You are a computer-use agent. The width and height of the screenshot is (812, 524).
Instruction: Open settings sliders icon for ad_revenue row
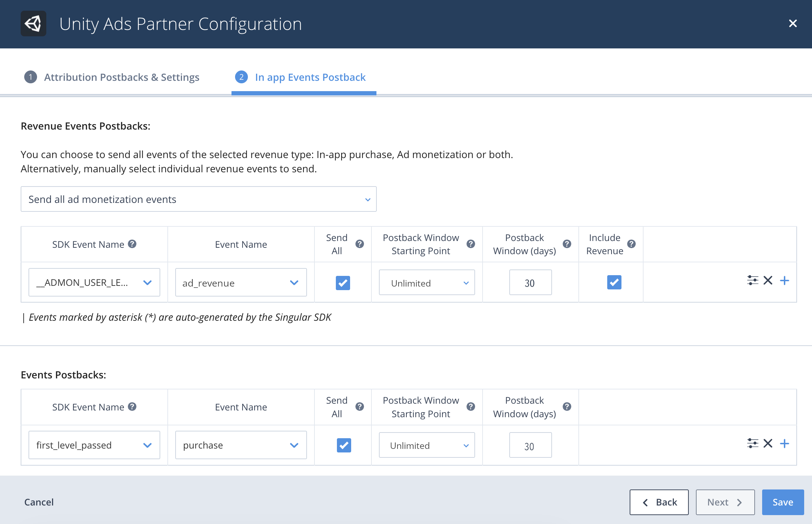tap(752, 281)
